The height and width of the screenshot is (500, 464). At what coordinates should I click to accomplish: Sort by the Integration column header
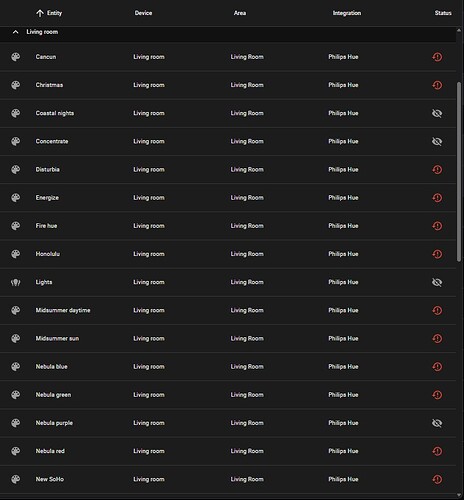pyautogui.click(x=347, y=13)
